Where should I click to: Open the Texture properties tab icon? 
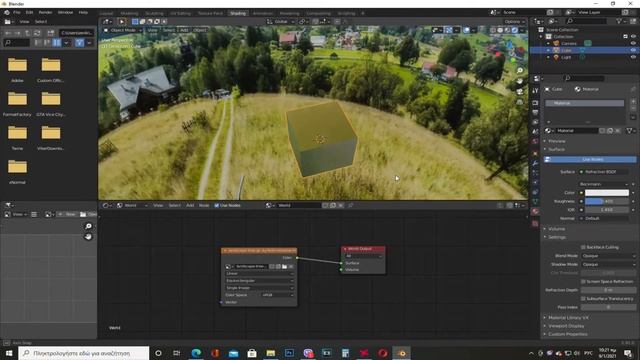[535, 223]
